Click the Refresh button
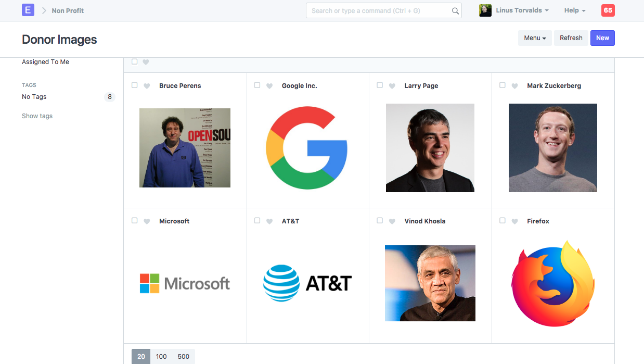The image size is (644, 364). pos(571,38)
